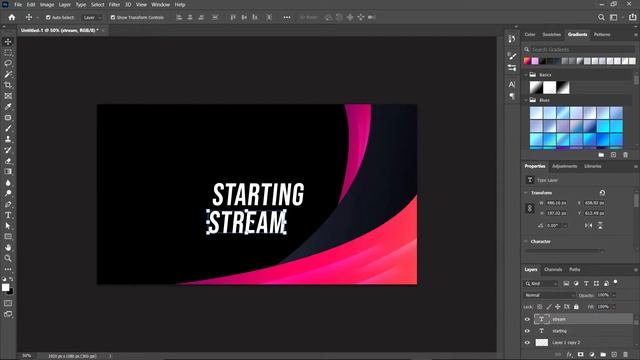This screenshot has width=640, height=360.
Task: Hide the starting text layer
Action: 527,331
